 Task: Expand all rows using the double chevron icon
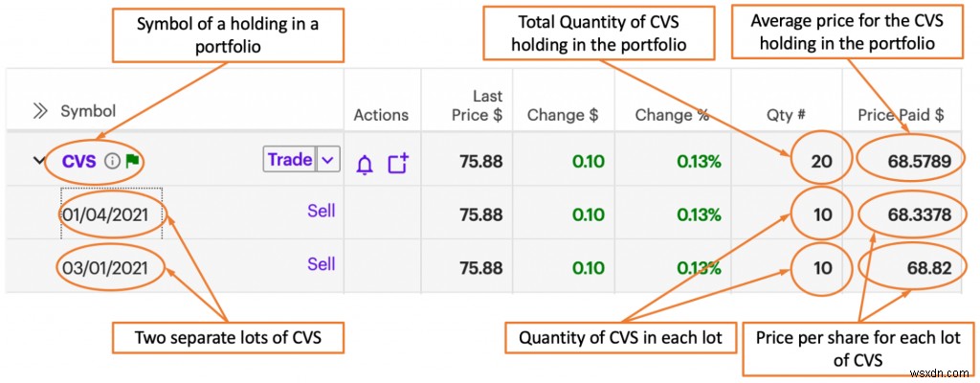point(40,111)
